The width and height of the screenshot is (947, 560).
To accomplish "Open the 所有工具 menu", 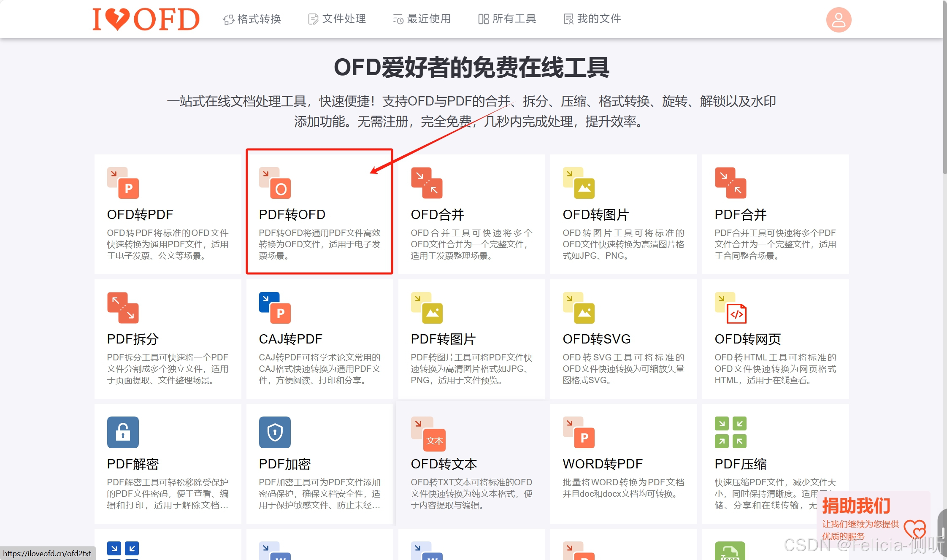I will [x=507, y=19].
